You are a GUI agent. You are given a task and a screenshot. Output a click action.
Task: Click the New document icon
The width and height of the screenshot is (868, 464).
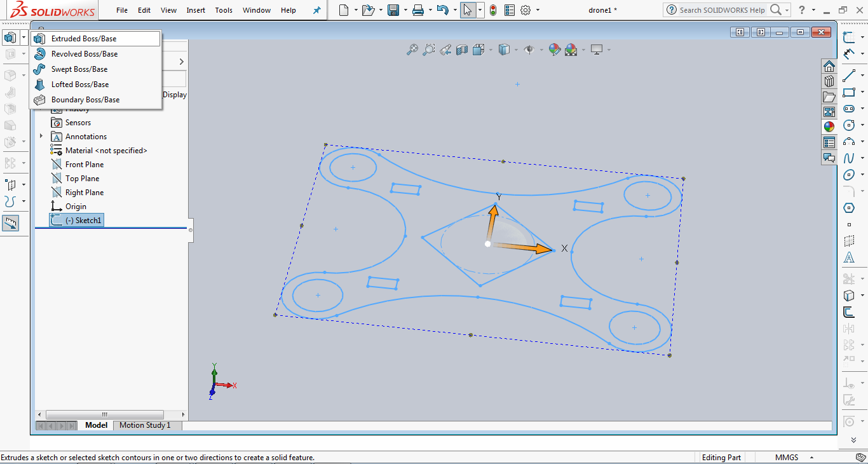pos(344,10)
